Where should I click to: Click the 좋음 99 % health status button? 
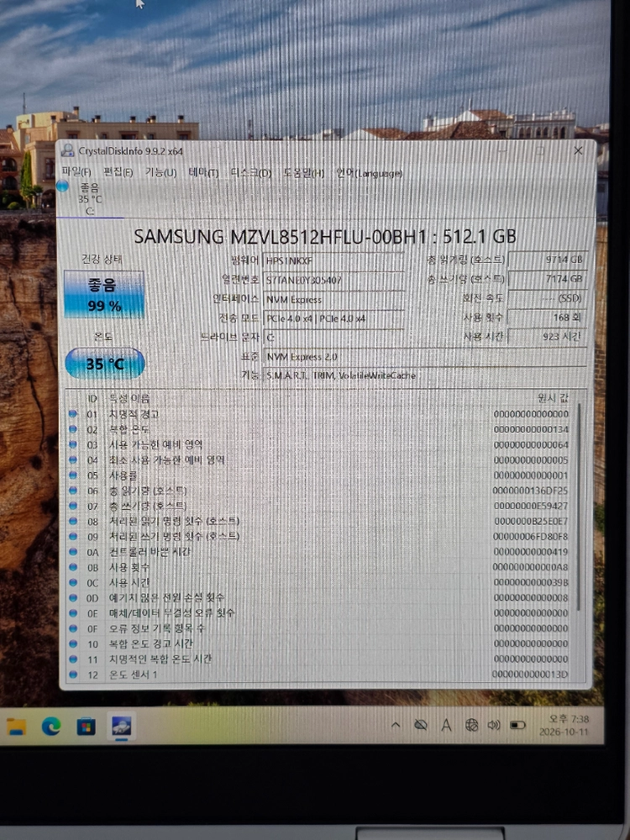[x=104, y=295]
